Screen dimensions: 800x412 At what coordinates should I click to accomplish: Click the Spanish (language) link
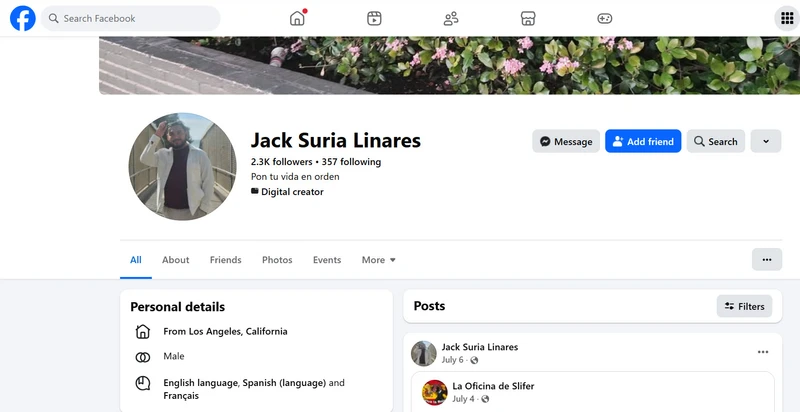point(284,382)
